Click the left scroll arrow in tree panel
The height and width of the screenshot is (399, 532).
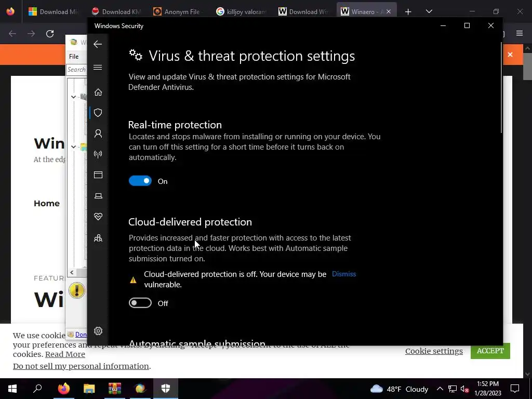point(72,272)
